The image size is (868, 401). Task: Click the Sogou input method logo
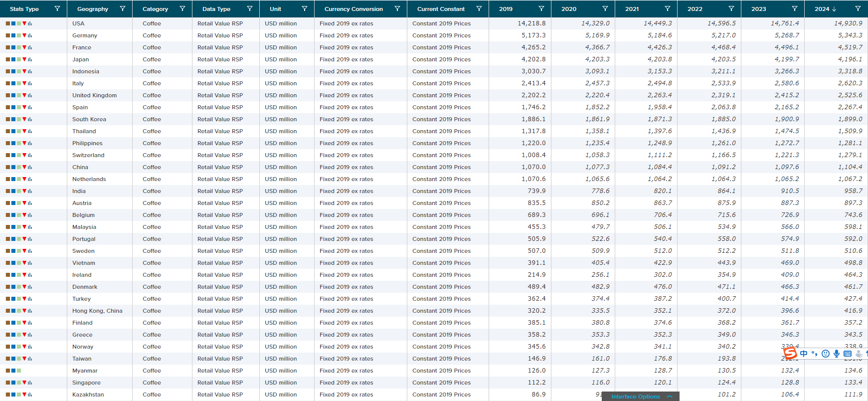790,354
